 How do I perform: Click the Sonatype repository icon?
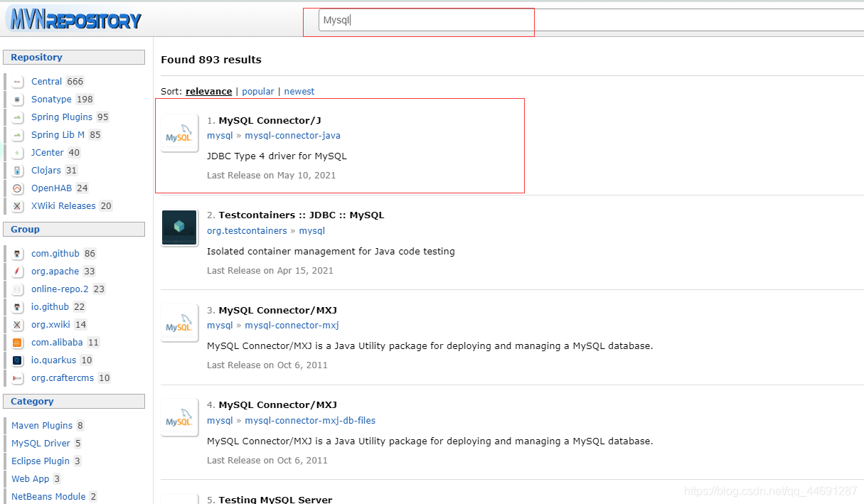coord(18,100)
